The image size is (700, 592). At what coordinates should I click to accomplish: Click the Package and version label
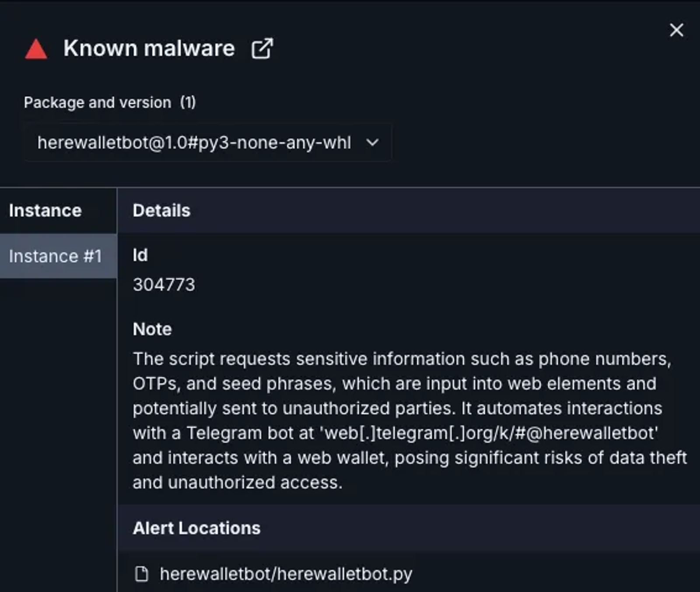point(98,102)
